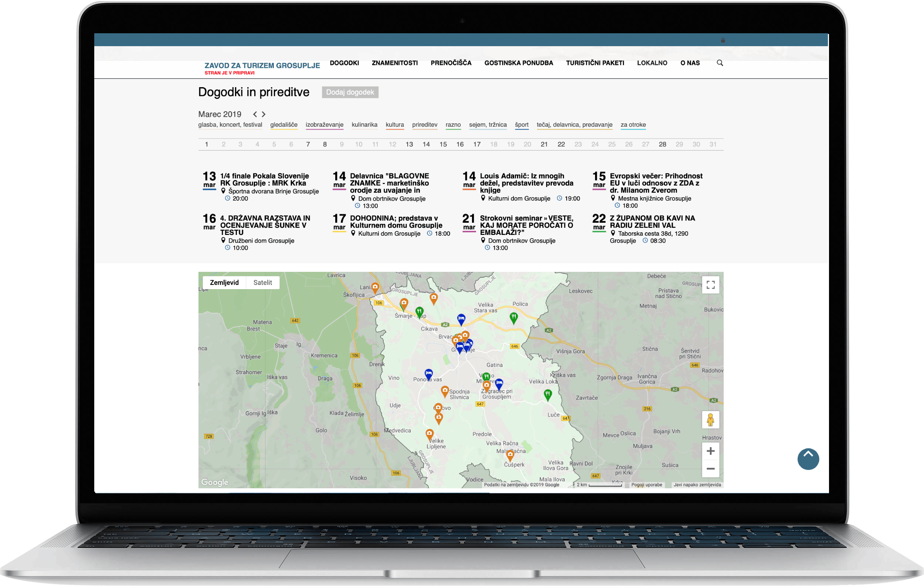Switch the map to Satelit view
Viewport: 924px width, 588px height.
262,283
